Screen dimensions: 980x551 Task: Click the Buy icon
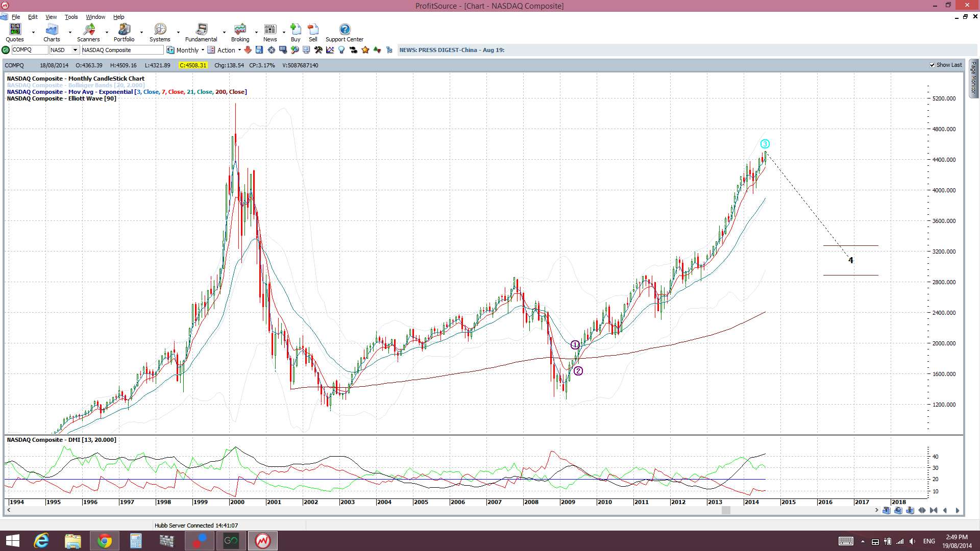296,33
